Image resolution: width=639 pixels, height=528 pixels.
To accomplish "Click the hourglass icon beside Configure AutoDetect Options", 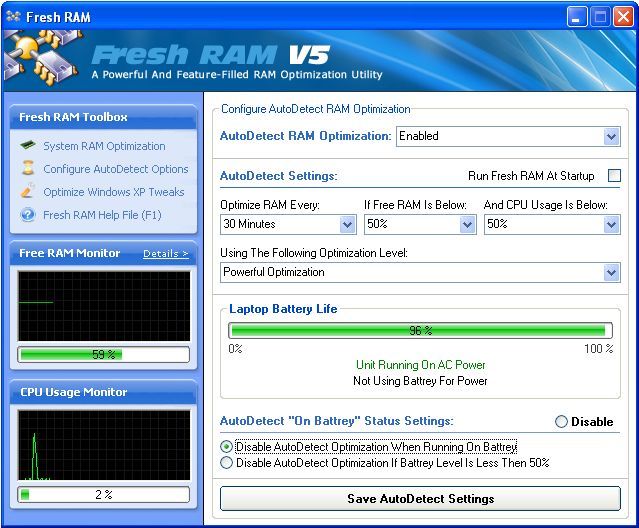I will (x=28, y=168).
